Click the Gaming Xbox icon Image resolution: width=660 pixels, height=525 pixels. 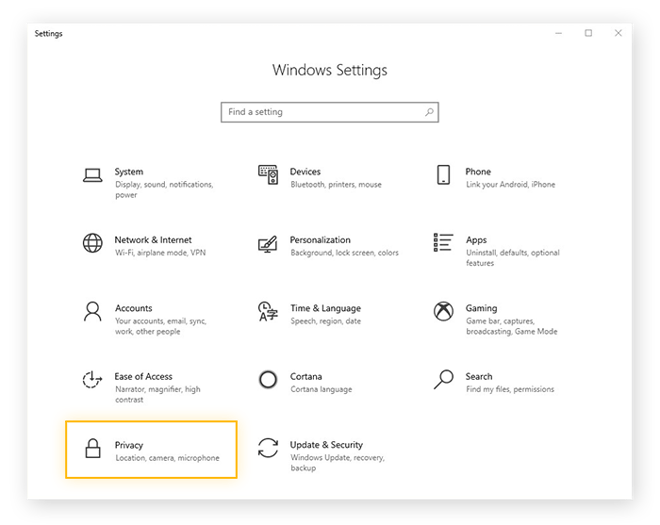tap(444, 311)
